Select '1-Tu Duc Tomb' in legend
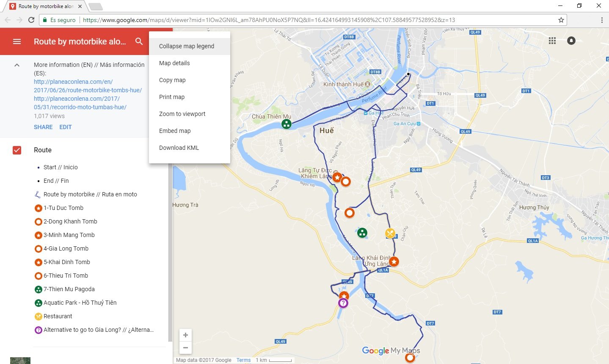 tap(63, 208)
